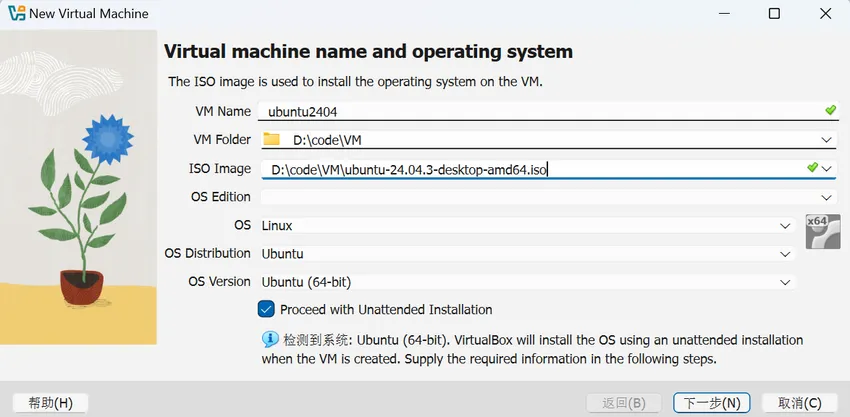Viewport: 850px width, 417px height.
Task: Click the VirtualBox logo in title bar
Action: pos(15,14)
